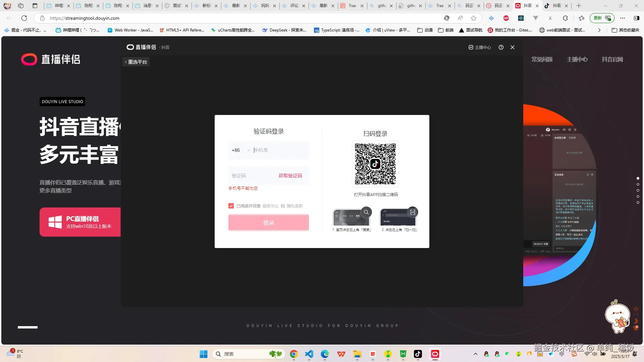Open 其他收藏夹 in the bookmarks bar

pyautogui.click(x=626, y=30)
